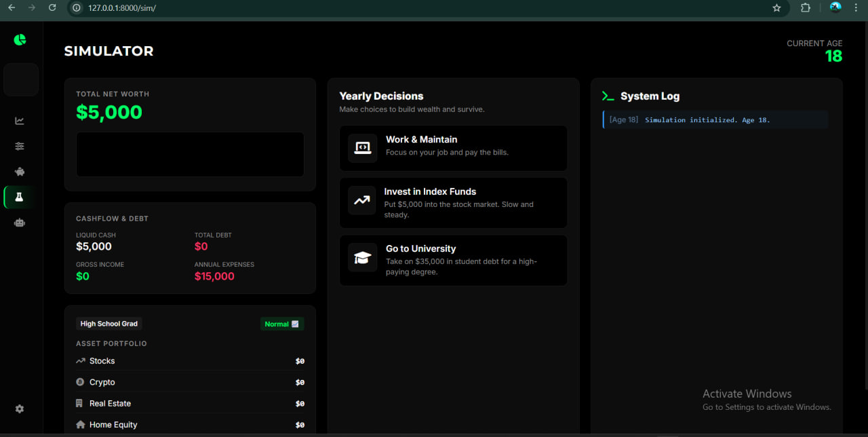Click the graduation cap University icon
The width and height of the screenshot is (868, 437).
[363, 258]
